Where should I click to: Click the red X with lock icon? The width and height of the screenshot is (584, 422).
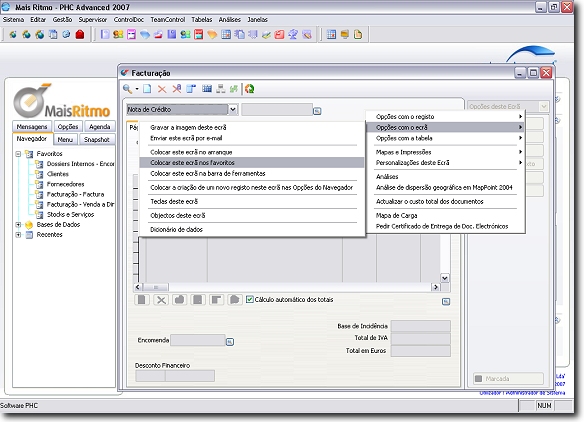(177, 89)
